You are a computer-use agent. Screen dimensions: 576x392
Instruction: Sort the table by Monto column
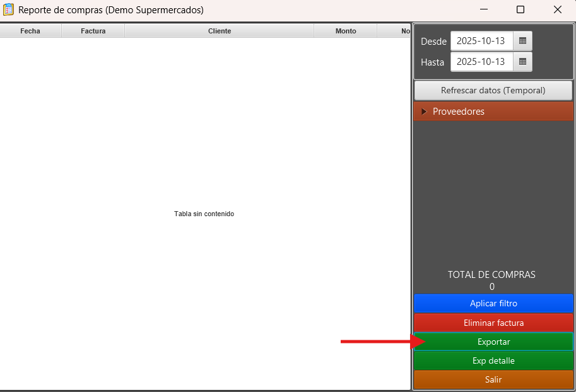tap(346, 31)
